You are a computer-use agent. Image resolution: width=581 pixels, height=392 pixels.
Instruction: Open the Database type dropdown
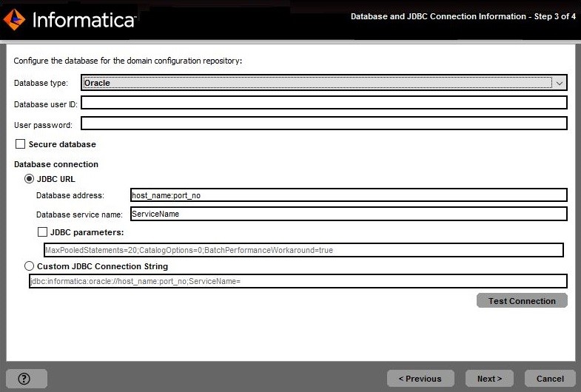point(324,83)
